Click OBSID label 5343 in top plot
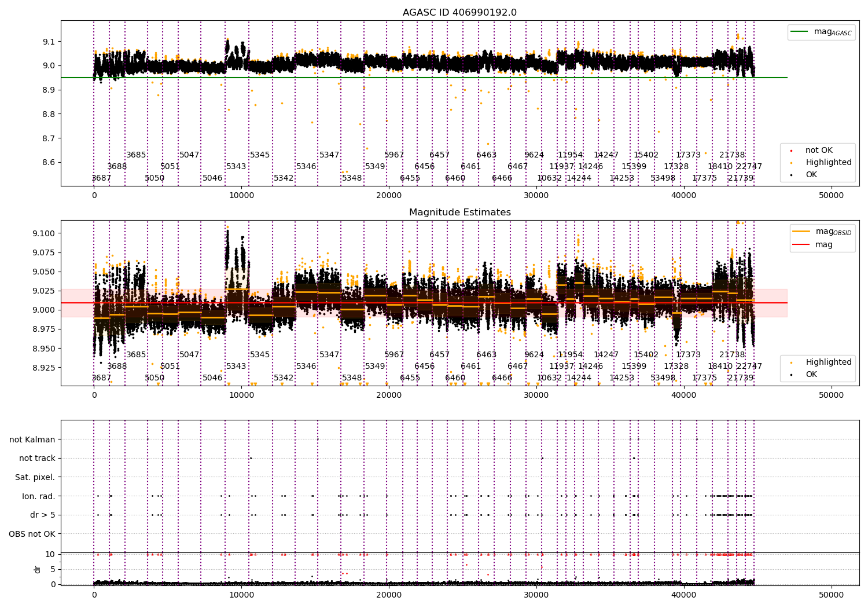 tap(236, 167)
